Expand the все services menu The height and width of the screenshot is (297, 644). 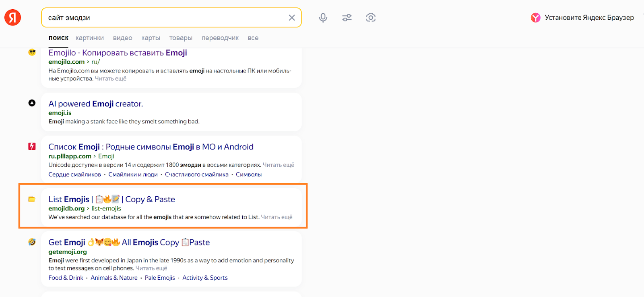(253, 38)
